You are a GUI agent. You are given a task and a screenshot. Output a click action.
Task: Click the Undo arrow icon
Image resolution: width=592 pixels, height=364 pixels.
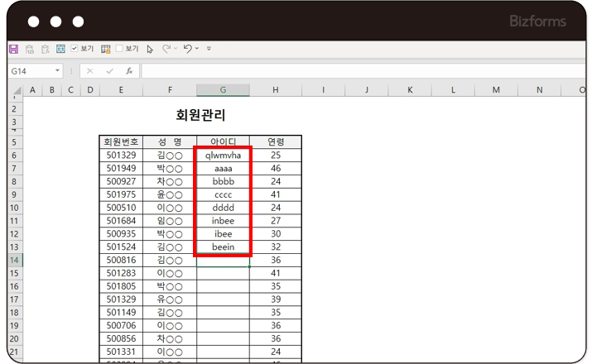click(x=187, y=49)
